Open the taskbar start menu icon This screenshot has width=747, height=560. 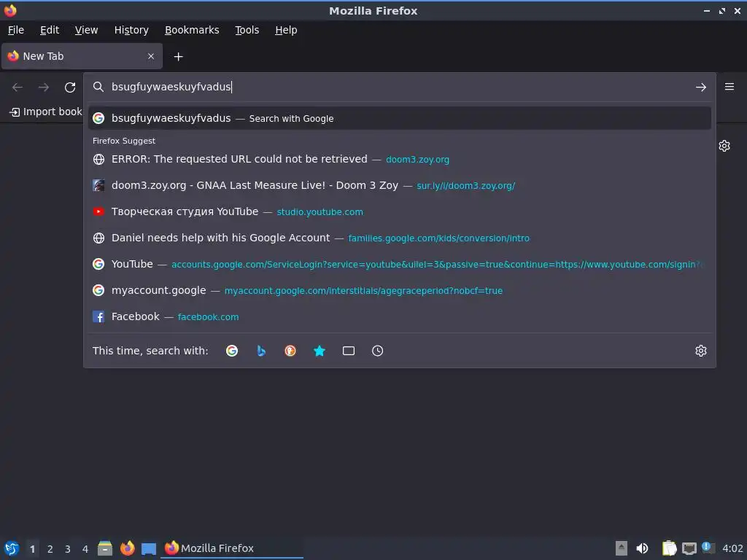click(12, 548)
